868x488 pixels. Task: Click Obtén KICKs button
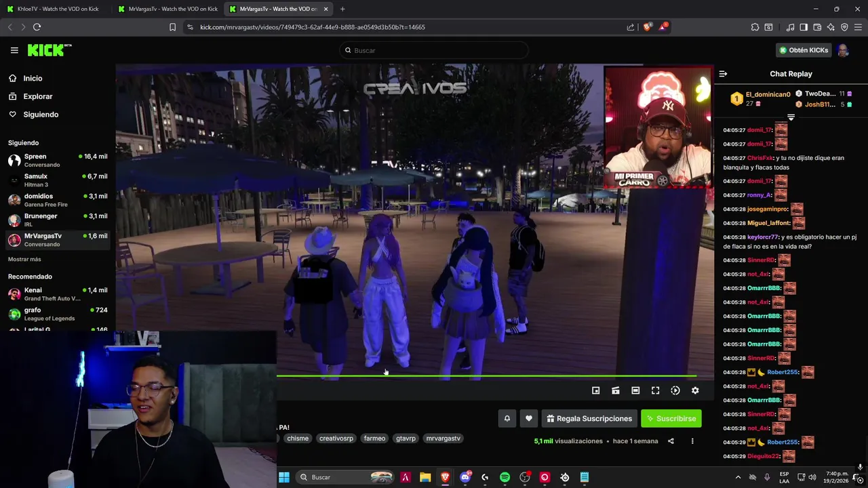(803, 50)
